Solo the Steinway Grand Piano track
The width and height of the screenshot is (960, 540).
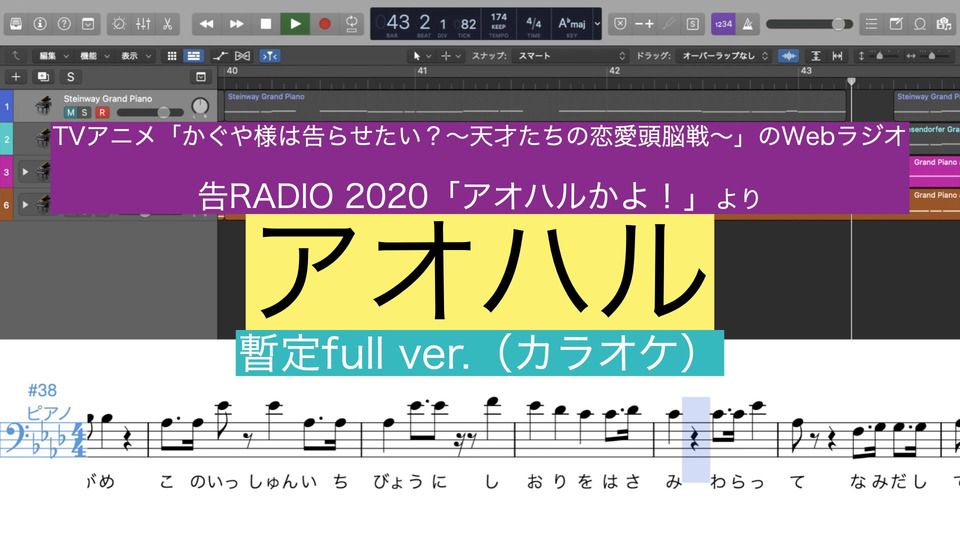[84, 113]
